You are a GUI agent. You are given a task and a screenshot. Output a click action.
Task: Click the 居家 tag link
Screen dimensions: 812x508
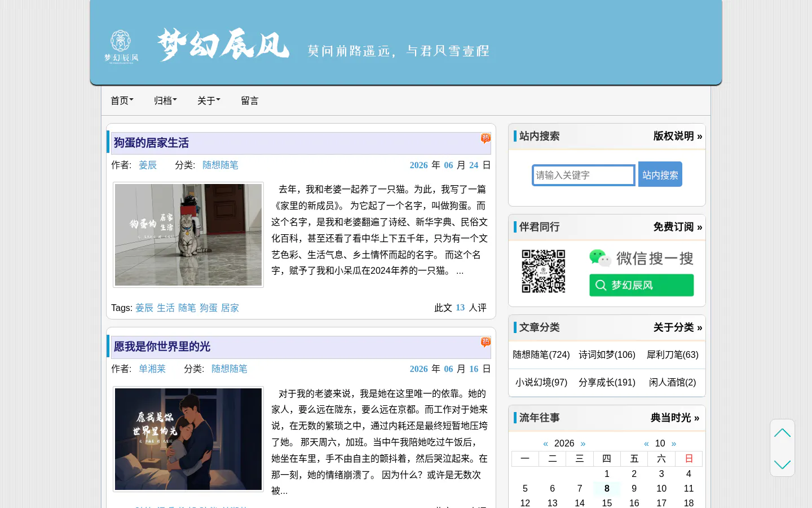point(230,308)
